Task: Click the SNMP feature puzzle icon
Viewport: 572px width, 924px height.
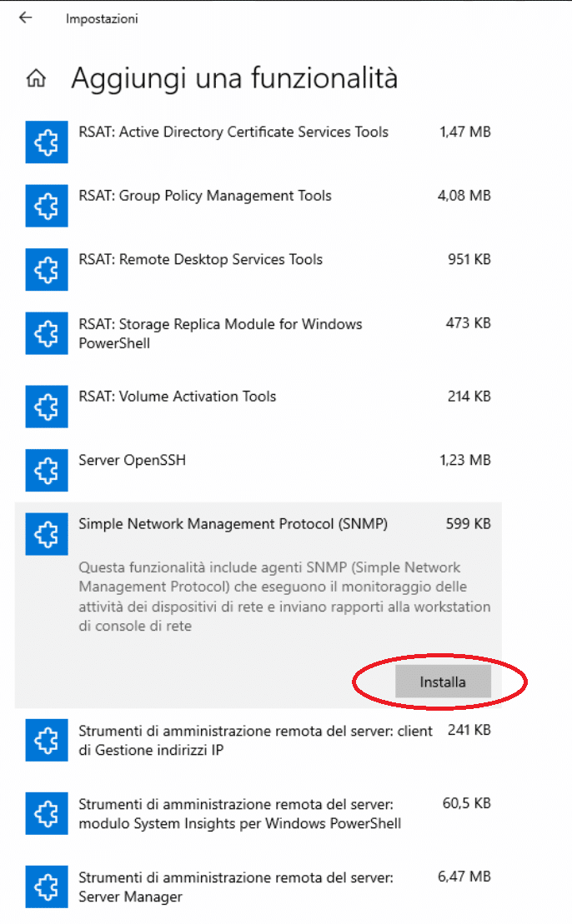Action: pyautogui.click(x=47, y=534)
